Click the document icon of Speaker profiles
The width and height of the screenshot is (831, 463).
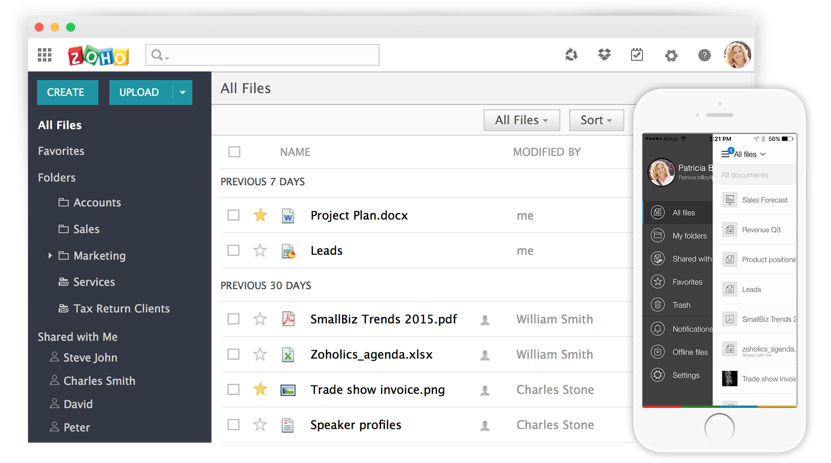click(x=288, y=425)
